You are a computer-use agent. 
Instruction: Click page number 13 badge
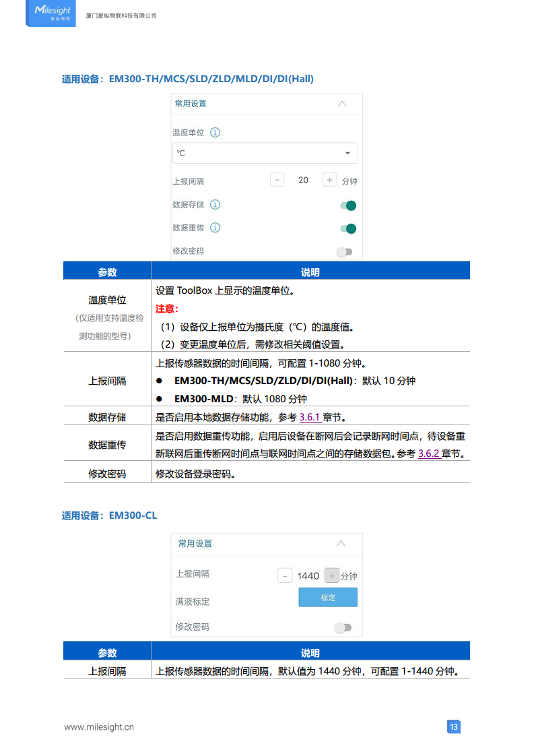pos(453,727)
